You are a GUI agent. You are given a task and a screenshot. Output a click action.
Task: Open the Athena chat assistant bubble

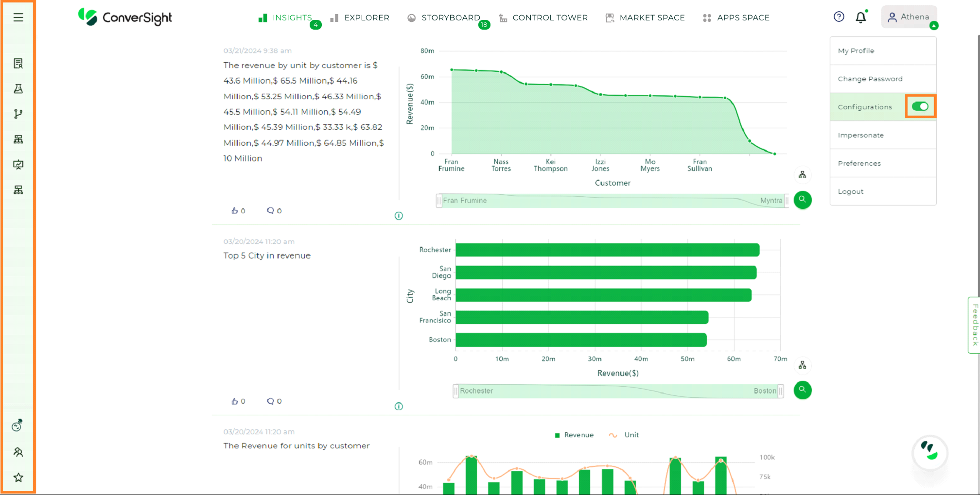pyautogui.click(x=929, y=453)
